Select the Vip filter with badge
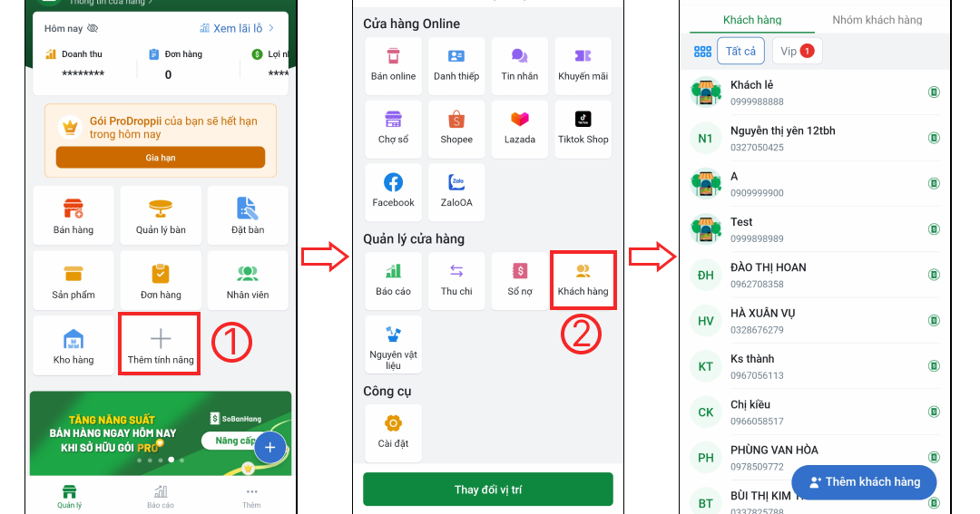Screen dimensions: 980x514 [797, 51]
